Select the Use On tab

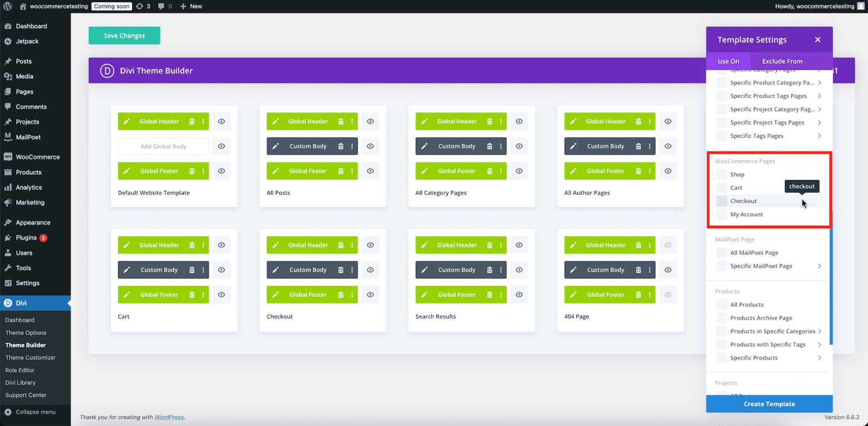pyautogui.click(x=728, y=61)
